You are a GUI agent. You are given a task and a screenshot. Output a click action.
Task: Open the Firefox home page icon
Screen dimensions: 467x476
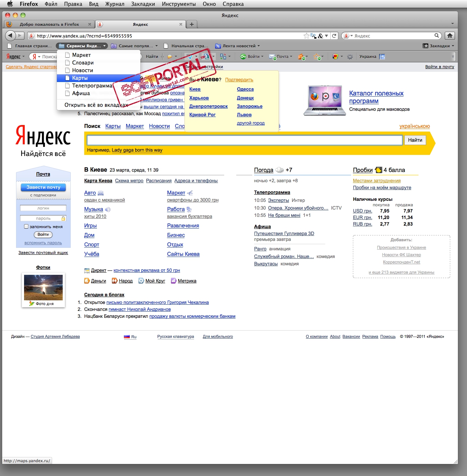click(x=450, y=36)
